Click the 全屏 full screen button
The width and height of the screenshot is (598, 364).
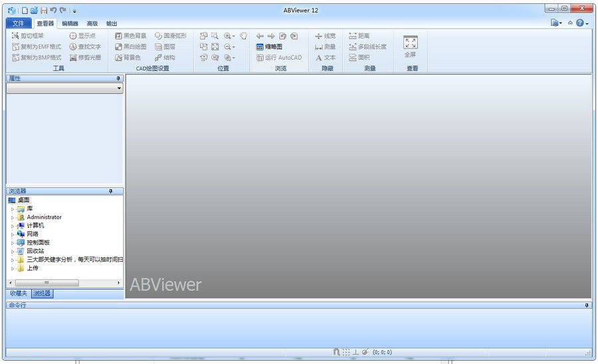click(411, 46)
